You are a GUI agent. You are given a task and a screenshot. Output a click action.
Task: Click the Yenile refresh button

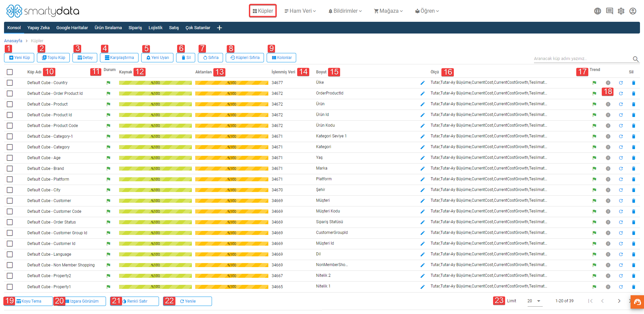coord(187,301)
